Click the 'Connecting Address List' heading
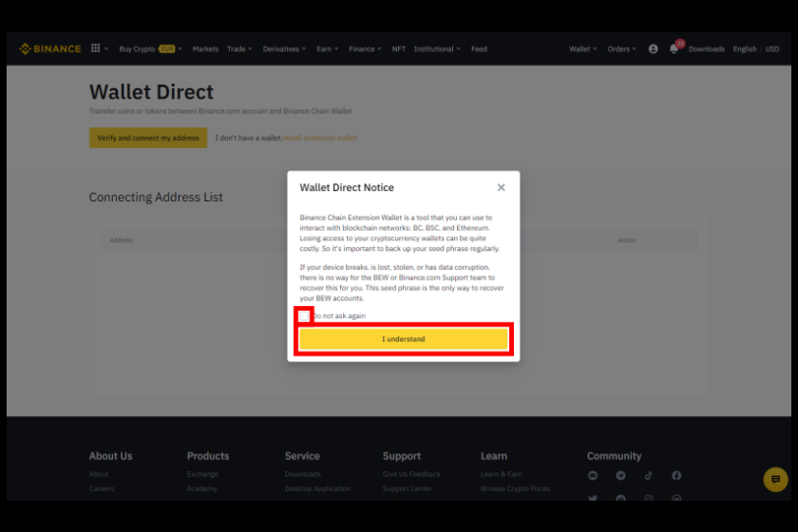 [156, 197]
